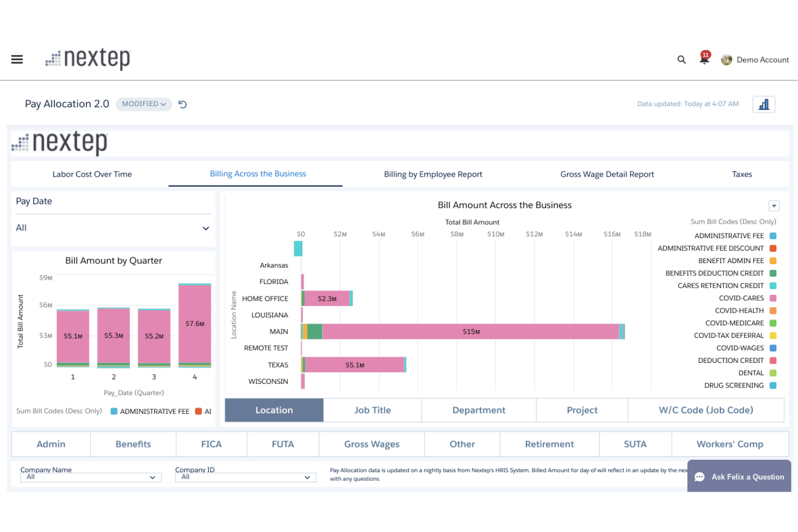This screenshot has height=532, width=798.
Task: Click ADMINISTRATIVE FEE DISCOUNT legend swatch
Action: coord(773,248)
